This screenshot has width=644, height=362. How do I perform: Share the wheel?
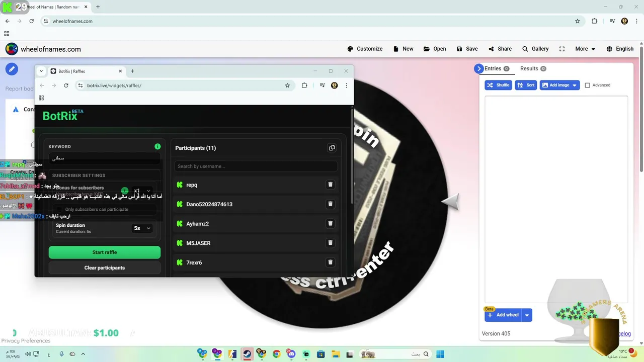500,49
